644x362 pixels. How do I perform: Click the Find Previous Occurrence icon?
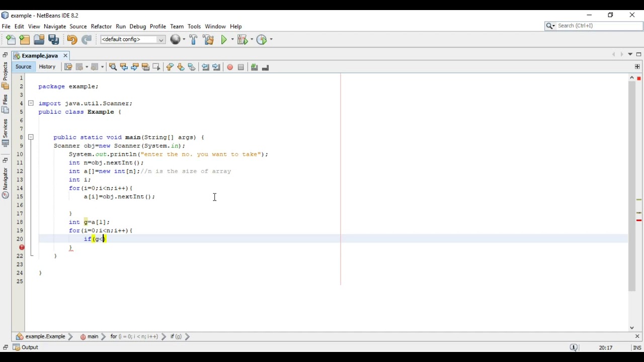(x=124, y=67)
